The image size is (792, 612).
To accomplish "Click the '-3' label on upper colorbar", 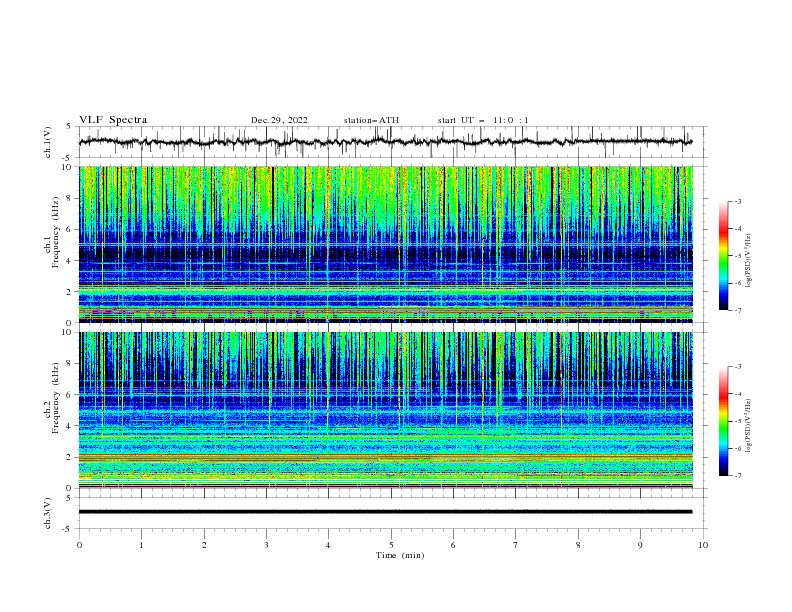I will [x=737, y=201].
